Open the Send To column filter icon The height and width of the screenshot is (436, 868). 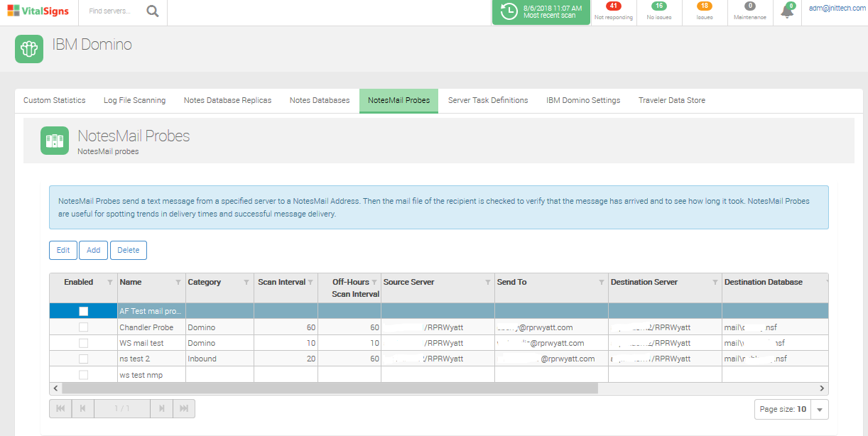(x=601, y=283)
